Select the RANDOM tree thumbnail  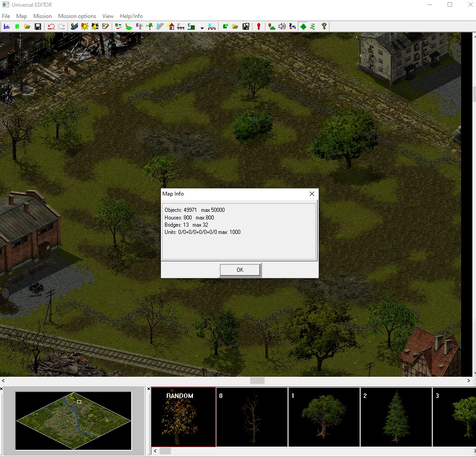183,417
